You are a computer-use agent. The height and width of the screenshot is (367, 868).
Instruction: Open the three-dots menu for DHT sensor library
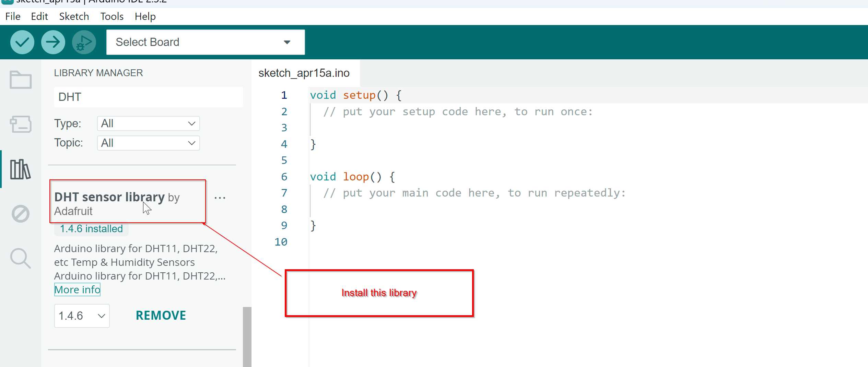tap(220, 198)
